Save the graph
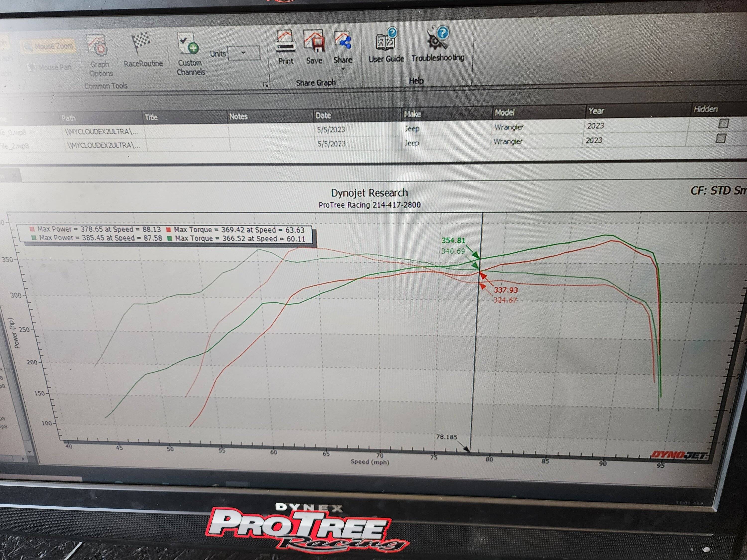This screenshot has width=747, height=560. tap(314, 47)
